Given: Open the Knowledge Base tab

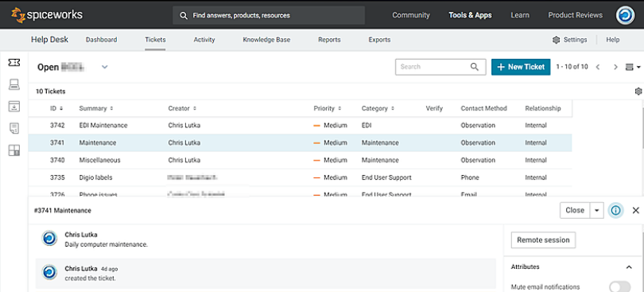Looking at the screenshot, I should click(x=266, y=40).
